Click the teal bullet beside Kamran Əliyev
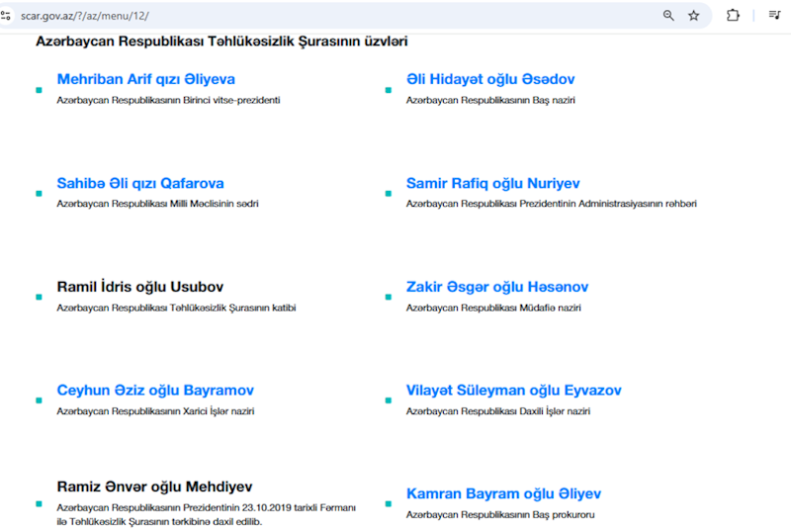The width and height of the screenshot is (791, 532). tap(388, 503)
